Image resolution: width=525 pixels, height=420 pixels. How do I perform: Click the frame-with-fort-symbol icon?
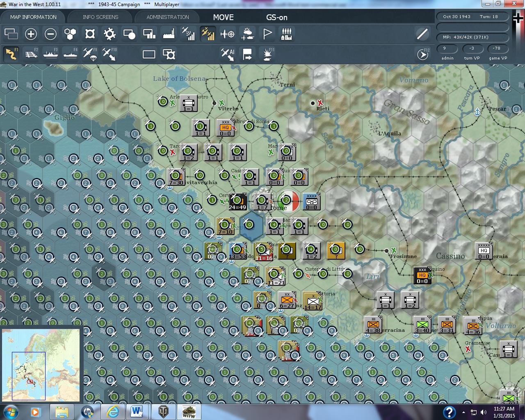pyautogui.click(x=169, y=54)
